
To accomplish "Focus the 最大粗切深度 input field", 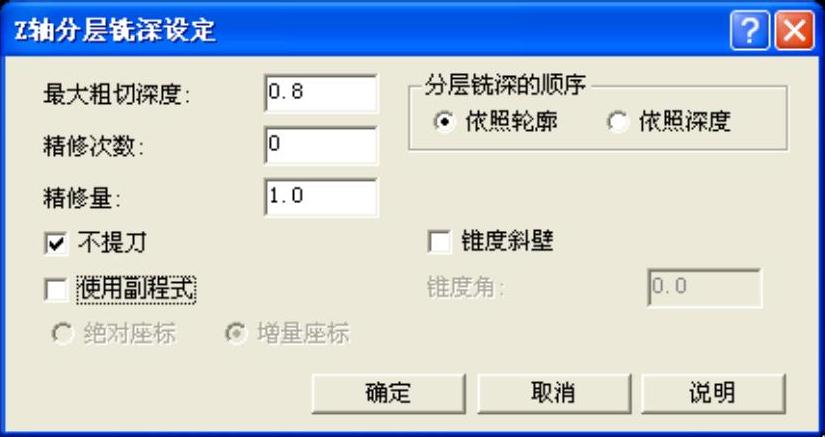I will point(320,94).
